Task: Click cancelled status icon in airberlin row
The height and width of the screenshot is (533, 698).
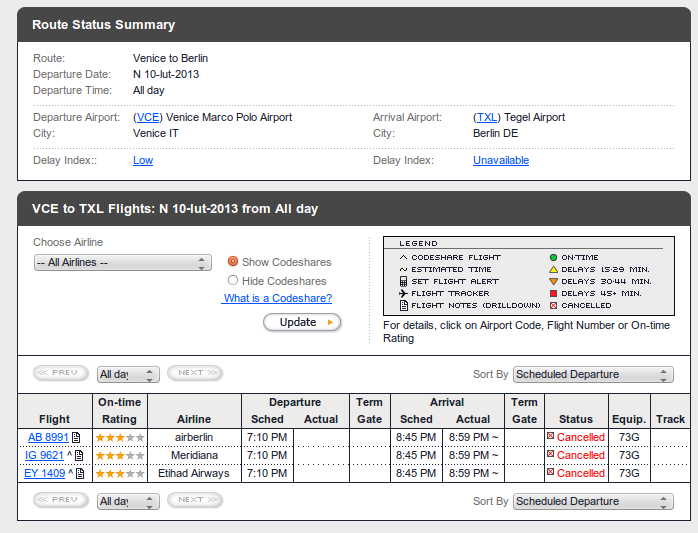Action: click(551, 436)
